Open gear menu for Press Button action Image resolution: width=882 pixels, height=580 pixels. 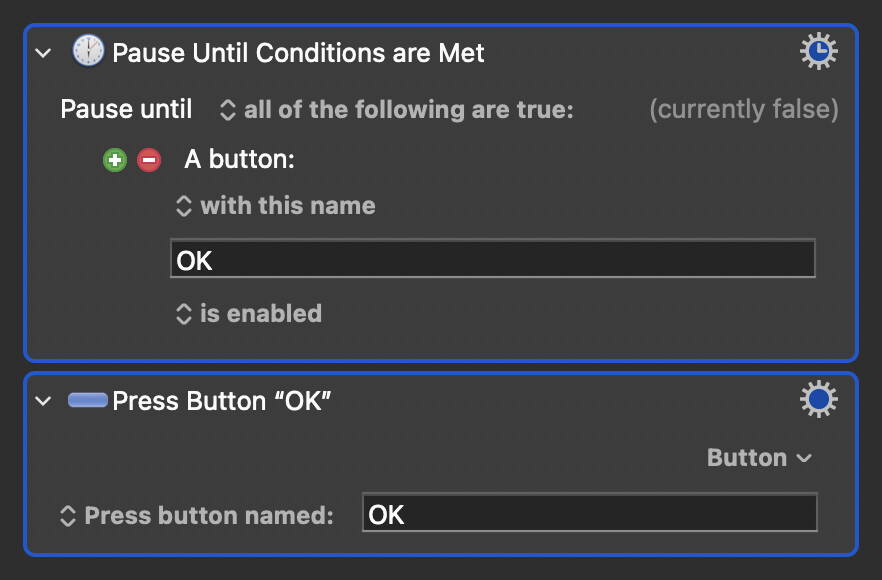click(819, 401)
